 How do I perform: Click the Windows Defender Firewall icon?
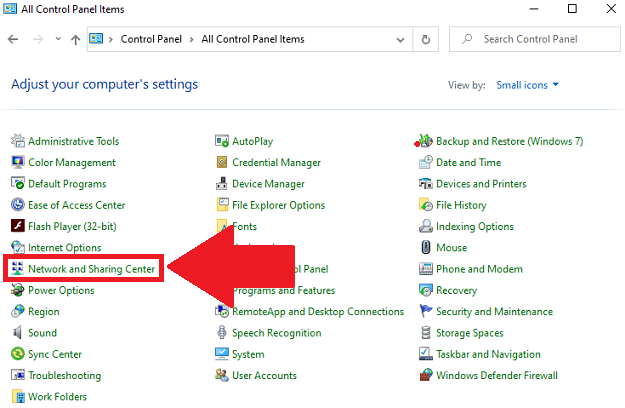click(426, 376)
